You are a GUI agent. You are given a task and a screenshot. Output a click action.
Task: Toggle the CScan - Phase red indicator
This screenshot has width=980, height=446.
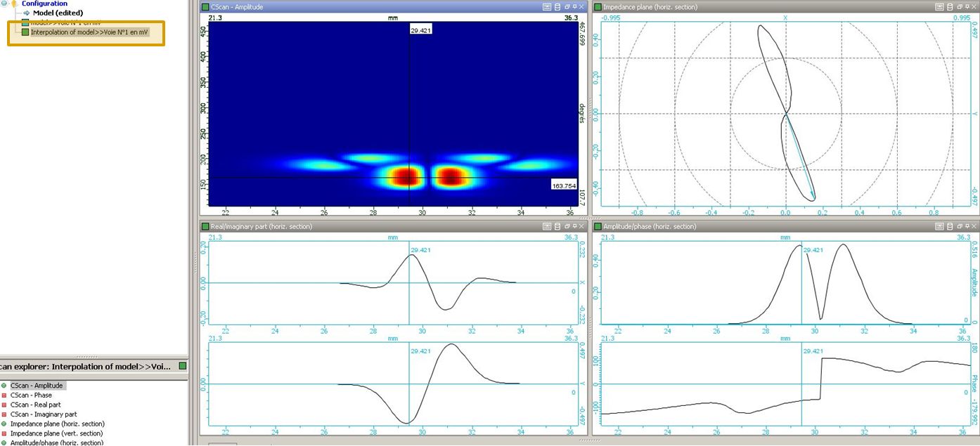[4, 395]
